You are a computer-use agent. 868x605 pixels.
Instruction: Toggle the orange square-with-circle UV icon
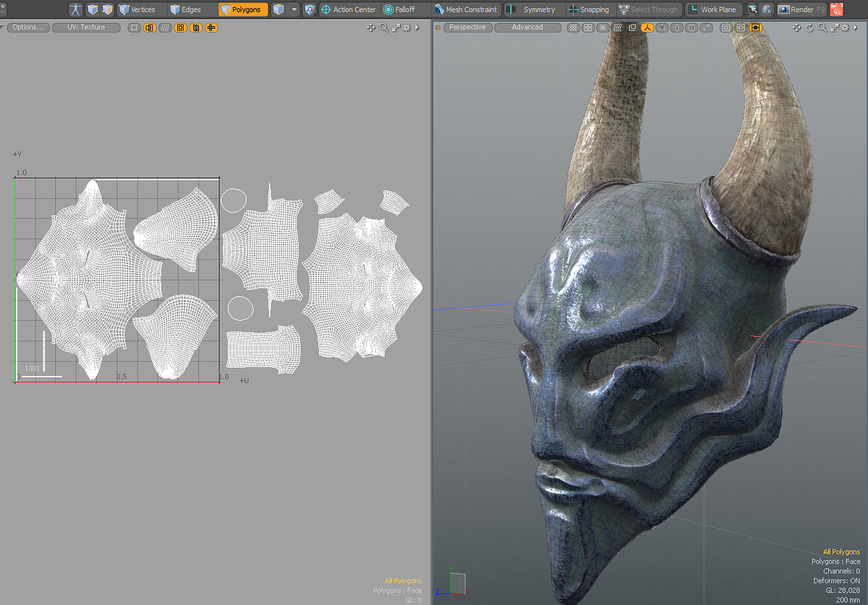(180, 27)
